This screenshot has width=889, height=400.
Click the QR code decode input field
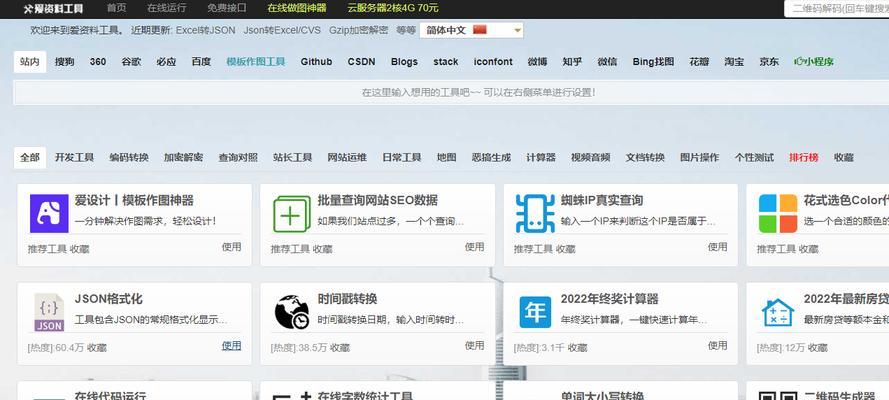coord(837,8)
